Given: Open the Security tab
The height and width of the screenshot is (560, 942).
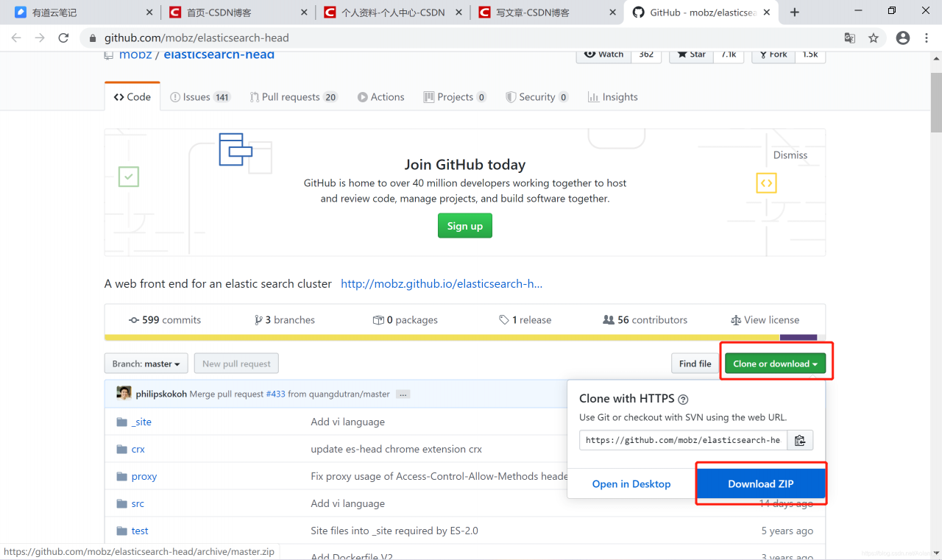Looking at the screenshot, I should point(537,97).
